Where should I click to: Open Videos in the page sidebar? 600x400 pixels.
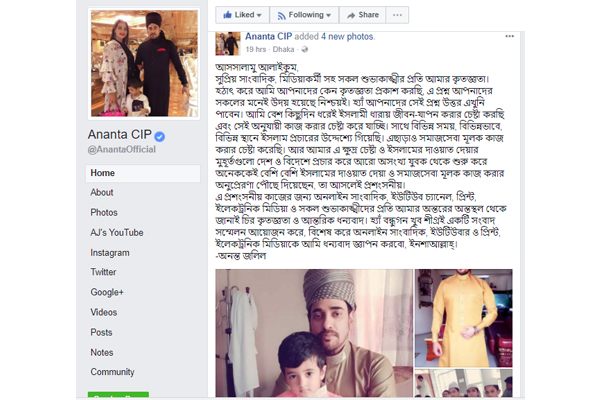tap(104, 312)
